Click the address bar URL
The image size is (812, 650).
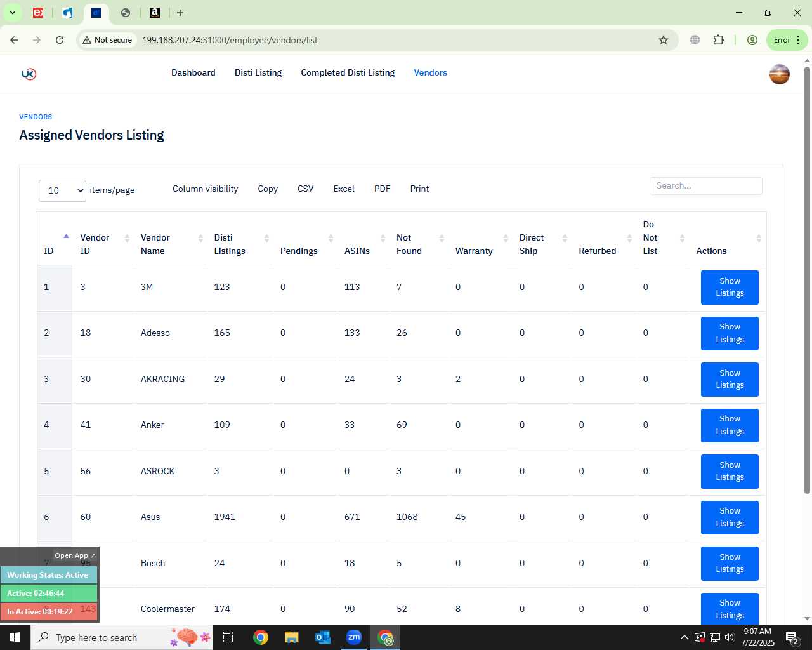[x=230, y=40]
